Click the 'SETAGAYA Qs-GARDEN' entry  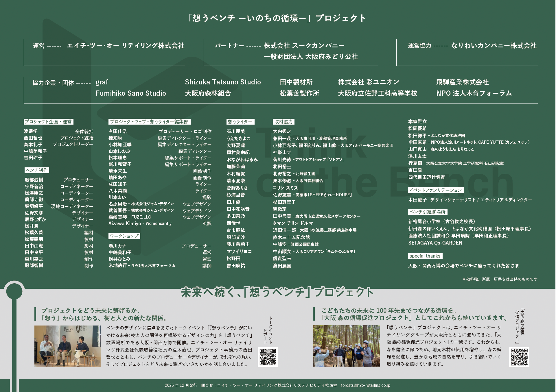click(x=435, y=243)
